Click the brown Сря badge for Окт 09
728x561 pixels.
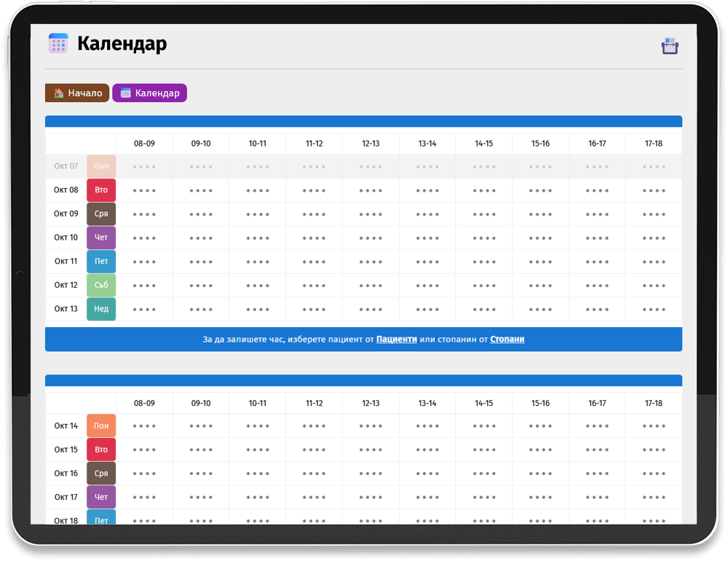[x=101, y=213]
